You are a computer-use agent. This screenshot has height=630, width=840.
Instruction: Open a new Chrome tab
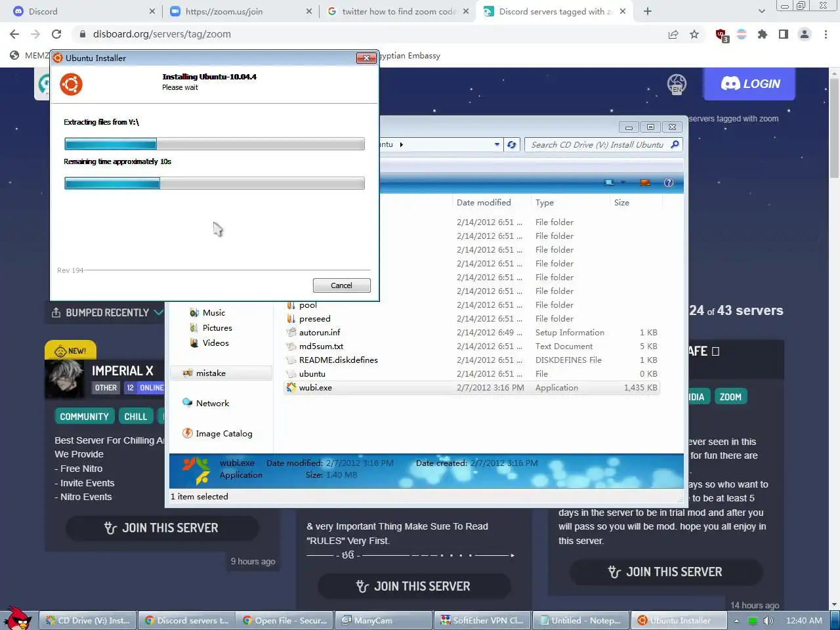[648, 11]
